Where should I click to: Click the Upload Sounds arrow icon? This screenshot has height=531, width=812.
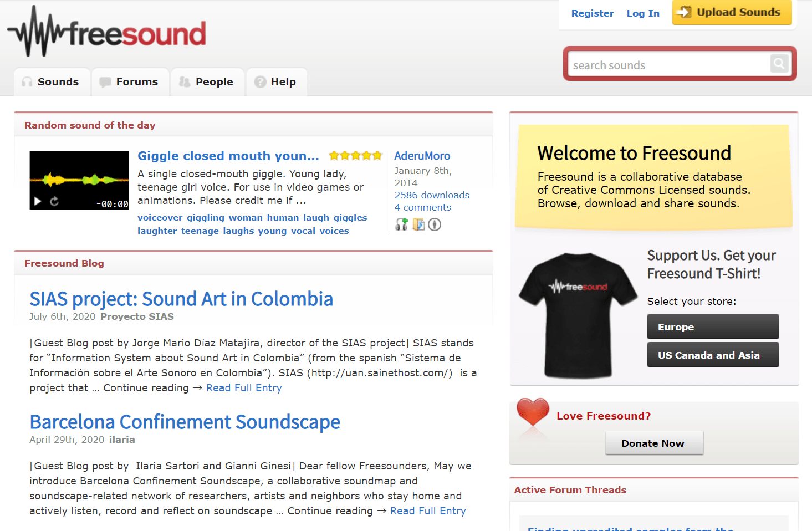(x=684, y=12)
